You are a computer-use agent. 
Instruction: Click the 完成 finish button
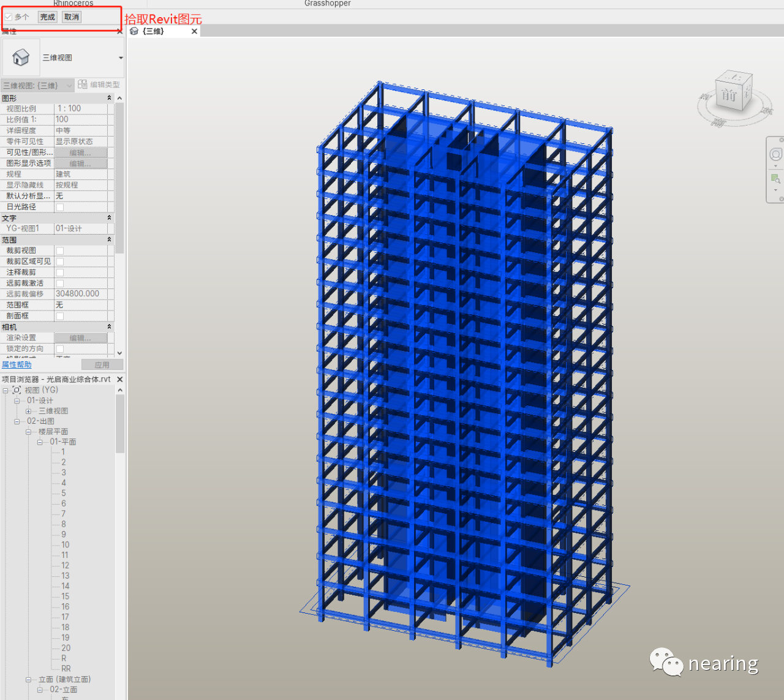click(48, 17)
